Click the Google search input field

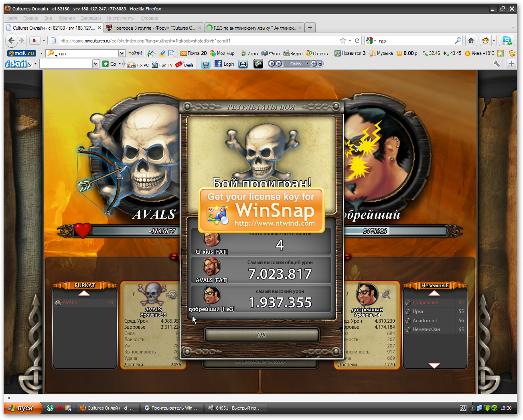[x=415, y=41]
